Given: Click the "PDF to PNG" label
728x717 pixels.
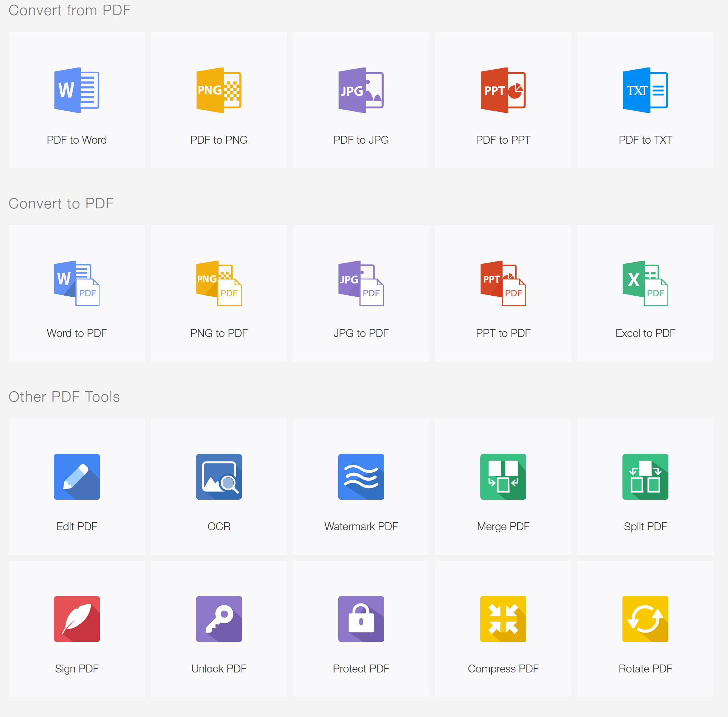Looking at the screenshot, I should [x=219, y=140].
